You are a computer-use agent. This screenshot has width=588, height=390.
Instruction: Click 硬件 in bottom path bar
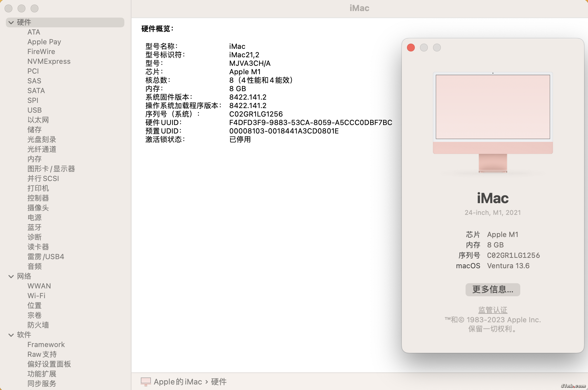pyautogui.click(x=218, y=382)
